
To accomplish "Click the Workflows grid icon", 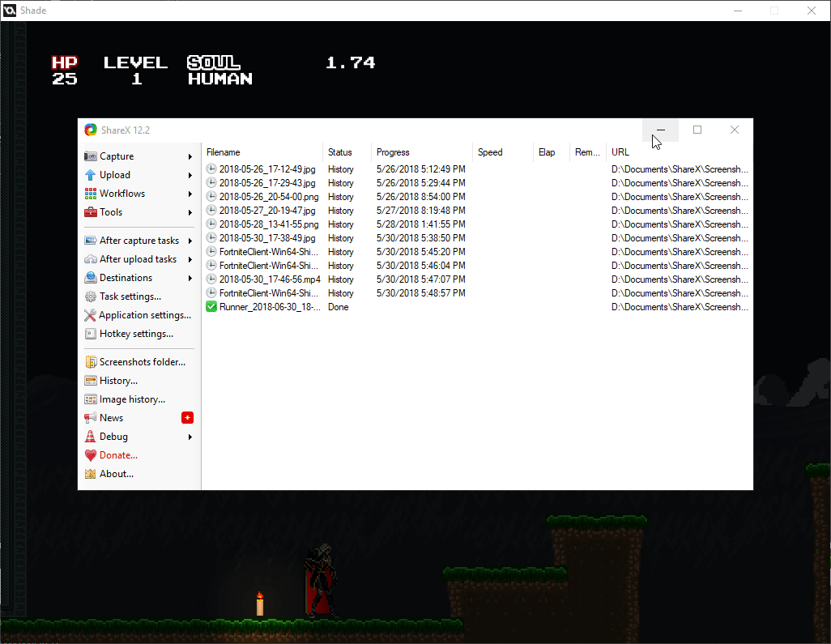I will coord(91,194).
